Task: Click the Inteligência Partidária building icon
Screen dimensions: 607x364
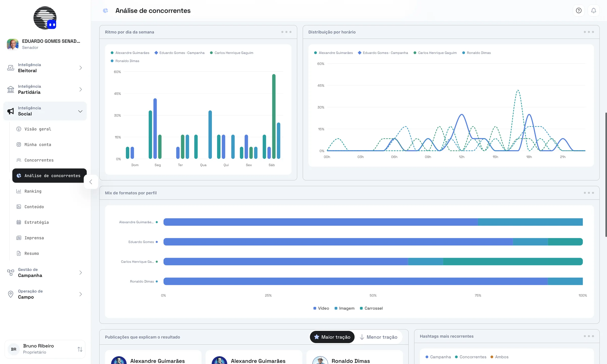Action: click(11, 89)
